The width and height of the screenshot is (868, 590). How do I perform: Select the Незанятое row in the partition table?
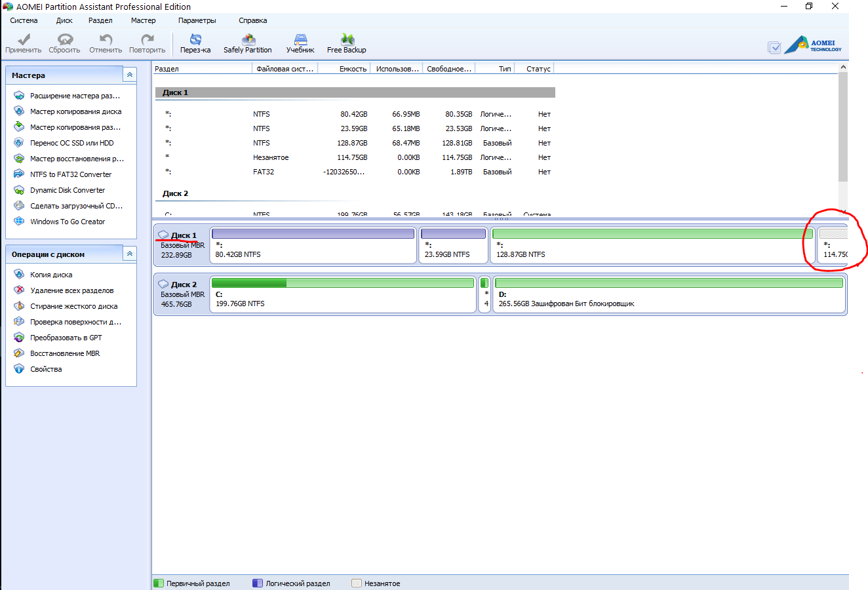coord(355,157)
